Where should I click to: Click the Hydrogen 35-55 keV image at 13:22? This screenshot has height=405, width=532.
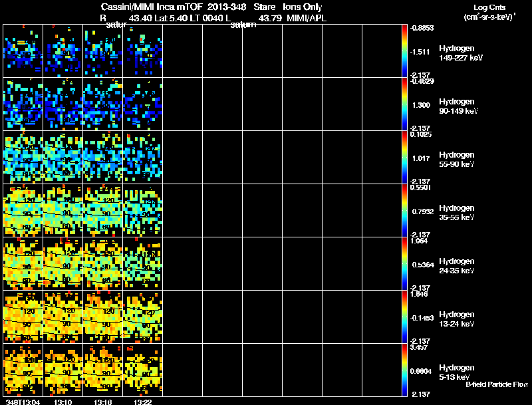click(143, 211)
